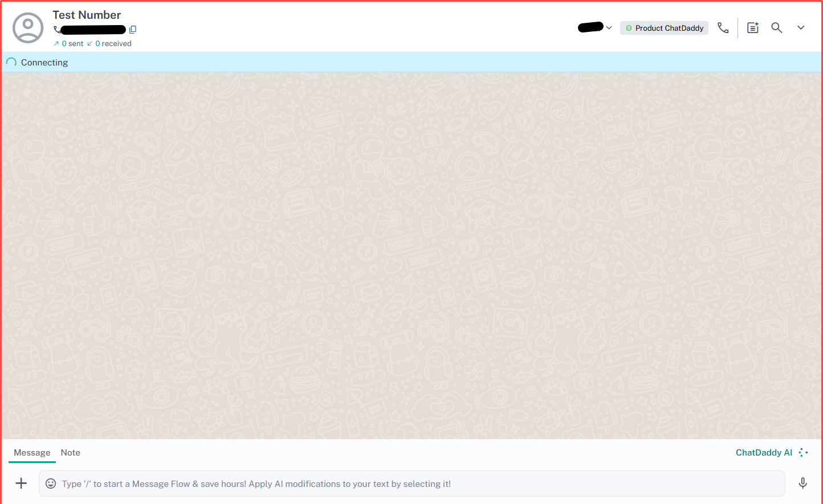This screenshot has width=823, height=504.
Task: Open the Test Number contact avatar
Action: coord(28,27)
